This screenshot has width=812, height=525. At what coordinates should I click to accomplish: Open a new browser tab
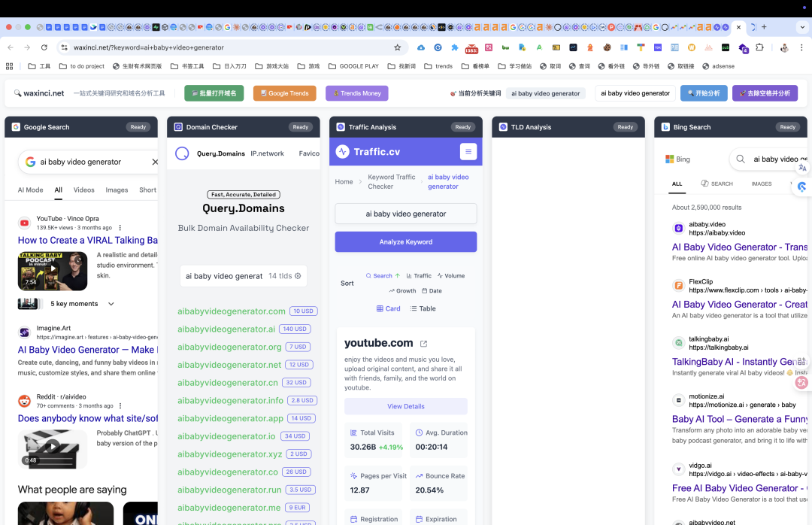[764, 27]
